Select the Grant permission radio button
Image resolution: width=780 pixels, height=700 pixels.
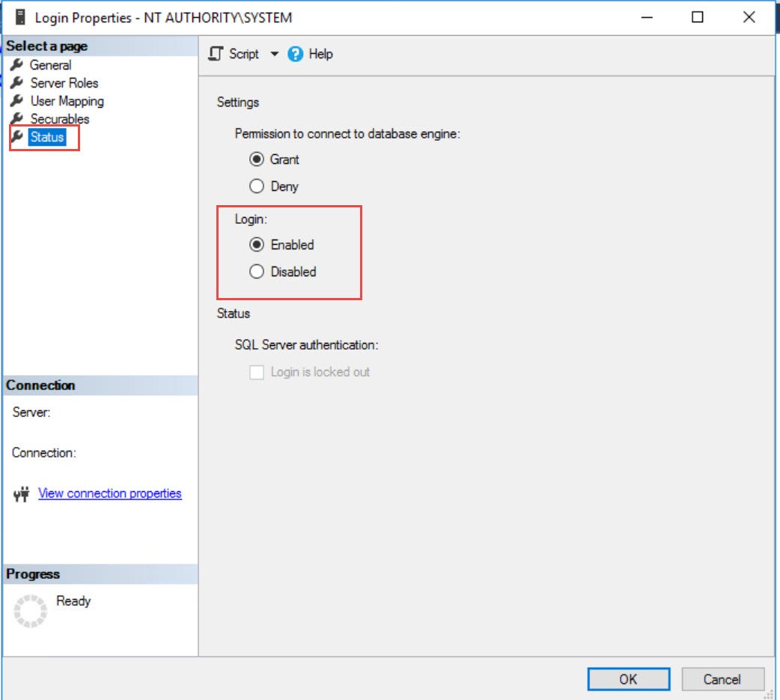pyautogui.click(x=257, y=159)
